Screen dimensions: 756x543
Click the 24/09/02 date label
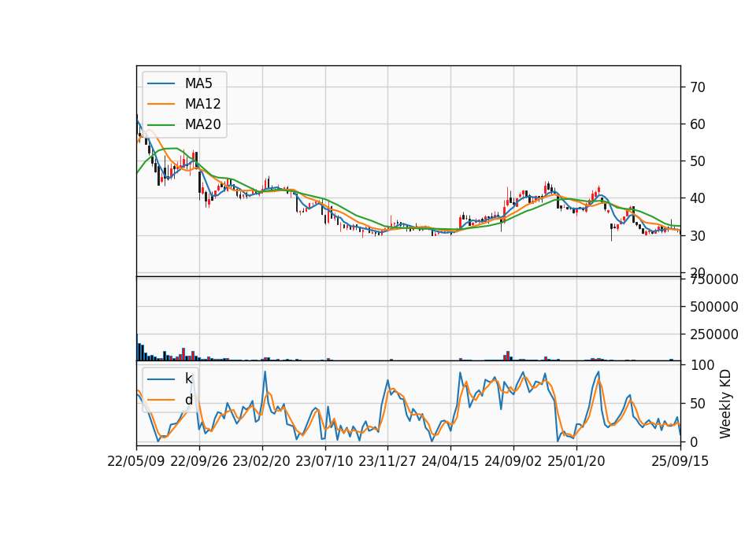(x=513, y=461)
